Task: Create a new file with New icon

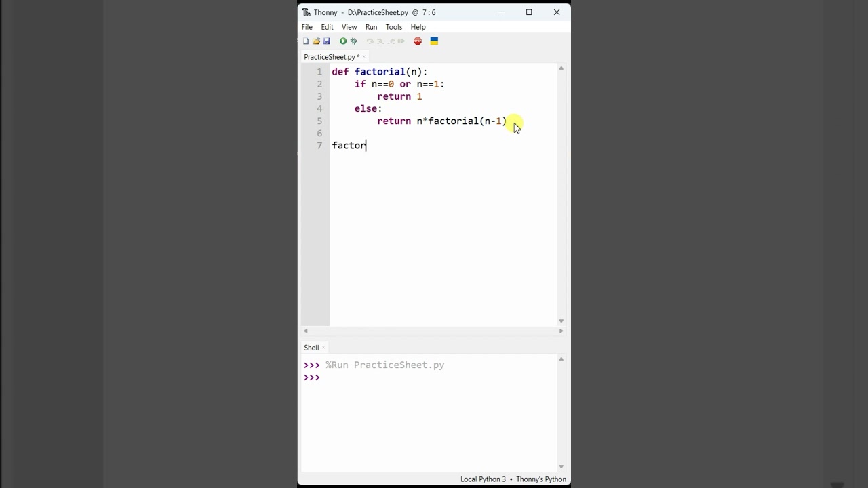Action: point(306,41)
